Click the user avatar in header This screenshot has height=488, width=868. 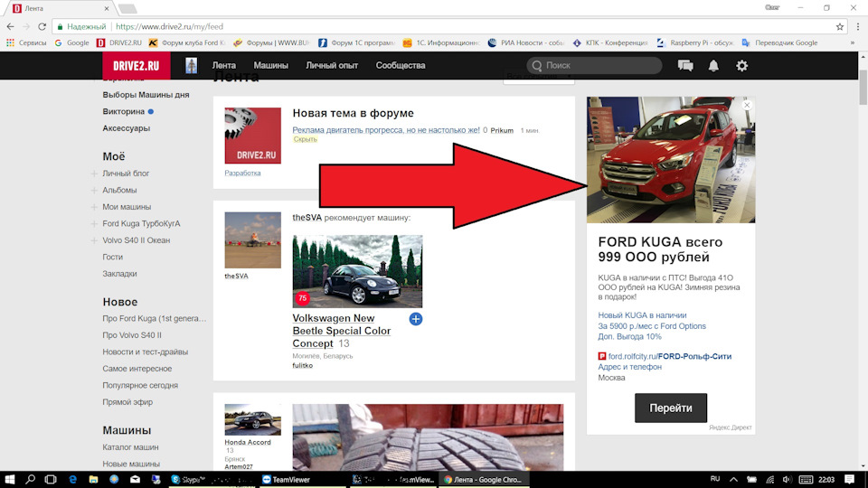(192, 66)
